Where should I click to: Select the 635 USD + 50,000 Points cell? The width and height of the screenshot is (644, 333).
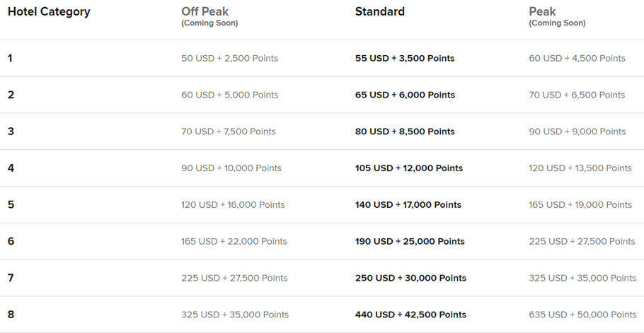[583, 315]
